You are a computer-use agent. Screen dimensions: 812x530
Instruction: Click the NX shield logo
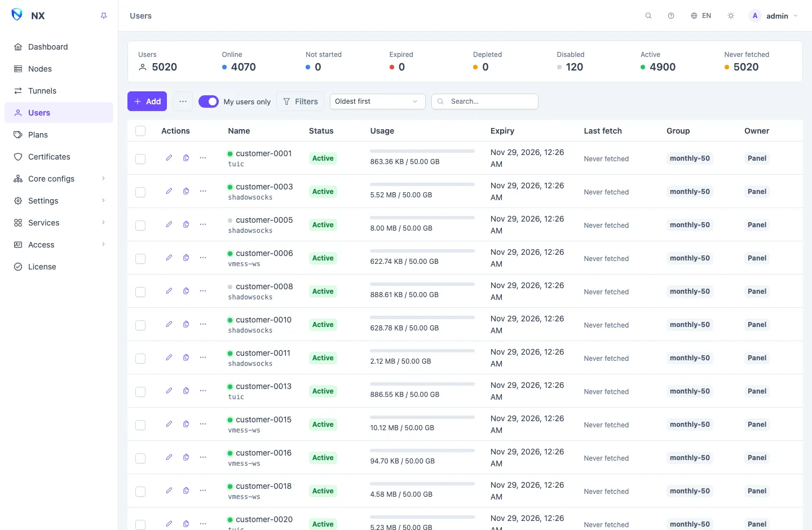17,15
